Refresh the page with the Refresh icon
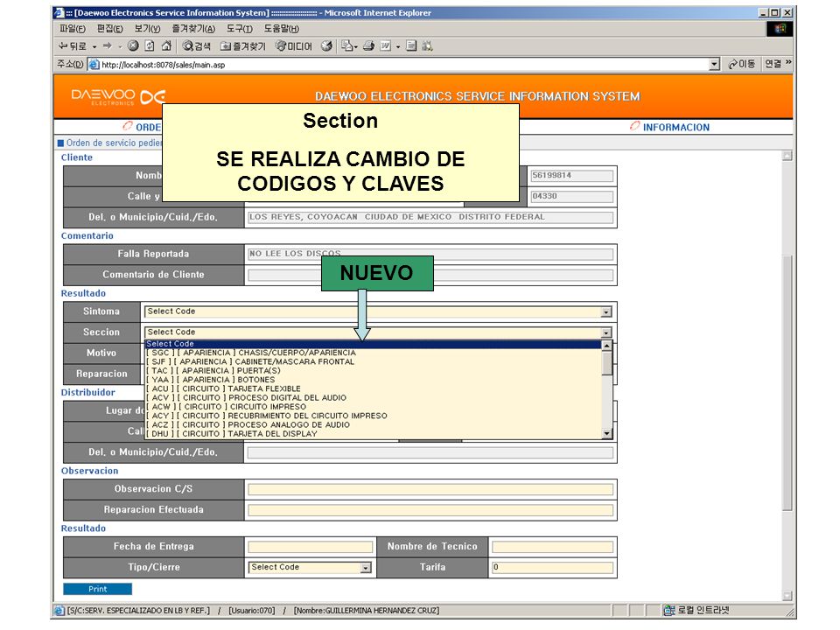Viewport: 840px width, 630px height. (x=150, y=46)
